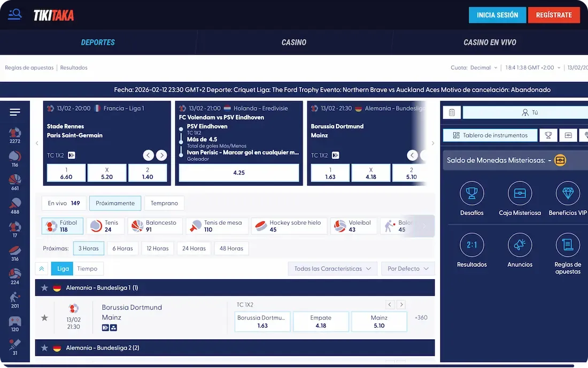Screen dimensions: 588x368
Task: Expand the Por Defecto sort dropdown
Action: tap(408, 269)
